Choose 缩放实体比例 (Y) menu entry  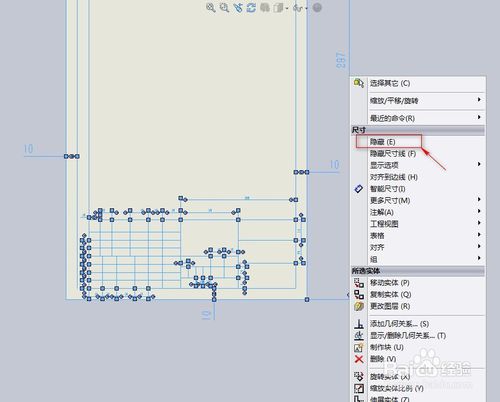click(x=397, y=388)
